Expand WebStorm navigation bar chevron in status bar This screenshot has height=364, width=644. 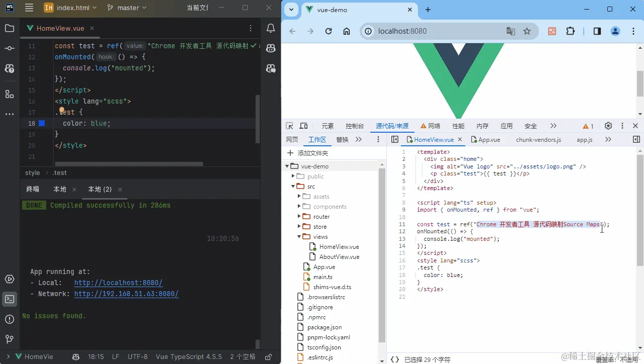click(x=8, y=356)
